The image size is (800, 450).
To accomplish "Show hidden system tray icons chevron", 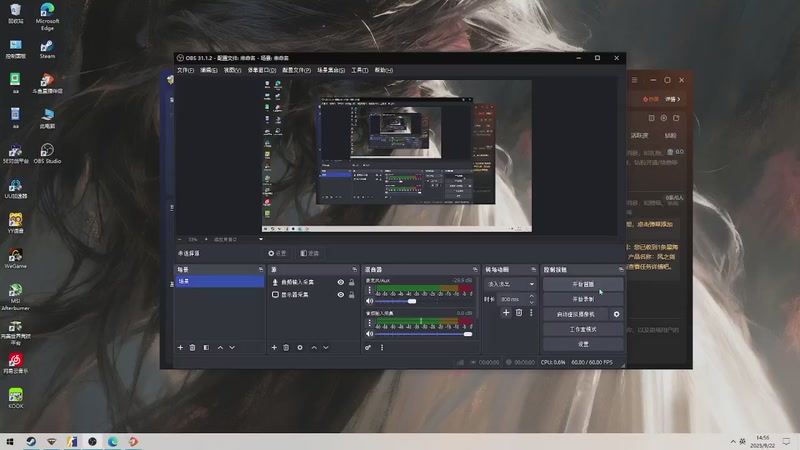I will [733, 442].
